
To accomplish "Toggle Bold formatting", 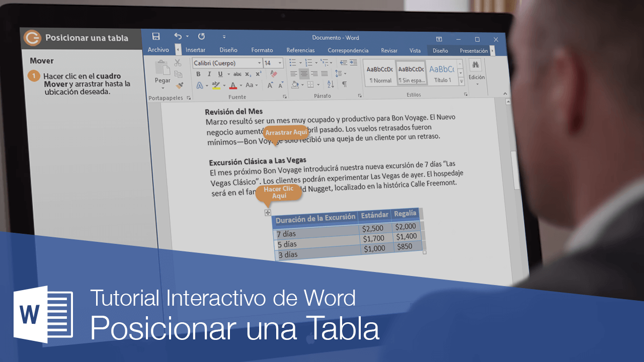I will pos(199,74).
